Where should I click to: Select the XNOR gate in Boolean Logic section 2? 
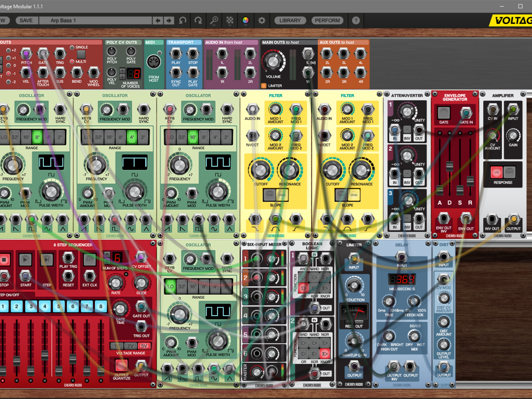(x=325, y=353)
